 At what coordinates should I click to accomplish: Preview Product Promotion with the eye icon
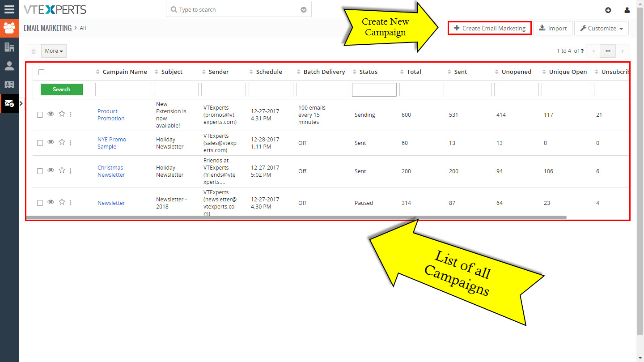point(51,114)
